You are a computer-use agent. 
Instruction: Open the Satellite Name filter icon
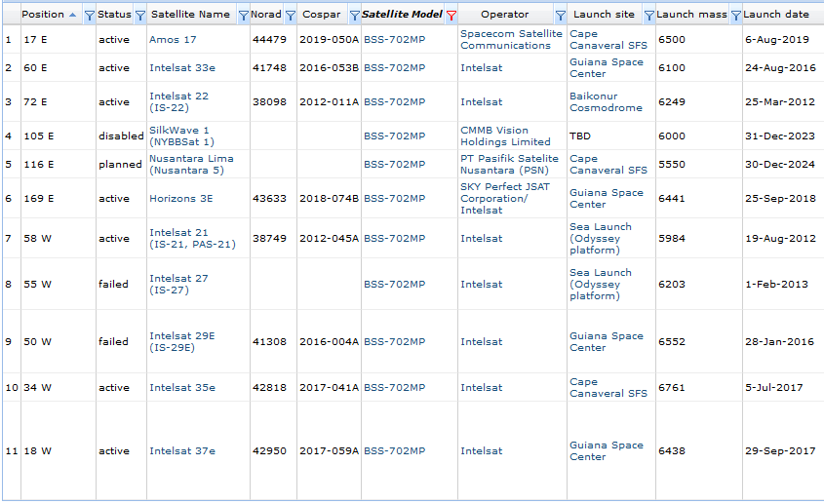[x=244, y=16]
